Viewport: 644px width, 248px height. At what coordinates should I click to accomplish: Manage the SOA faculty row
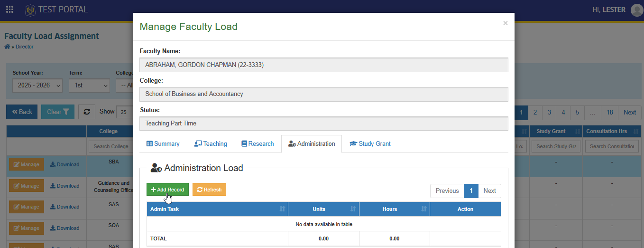[27, 228]
